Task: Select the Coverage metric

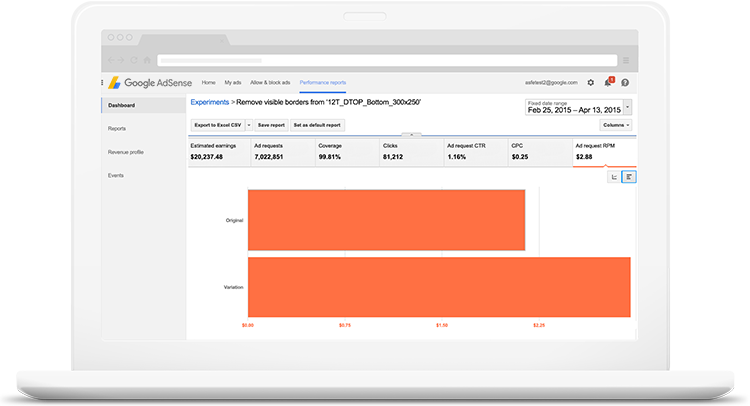Action: tap(347, 152)
